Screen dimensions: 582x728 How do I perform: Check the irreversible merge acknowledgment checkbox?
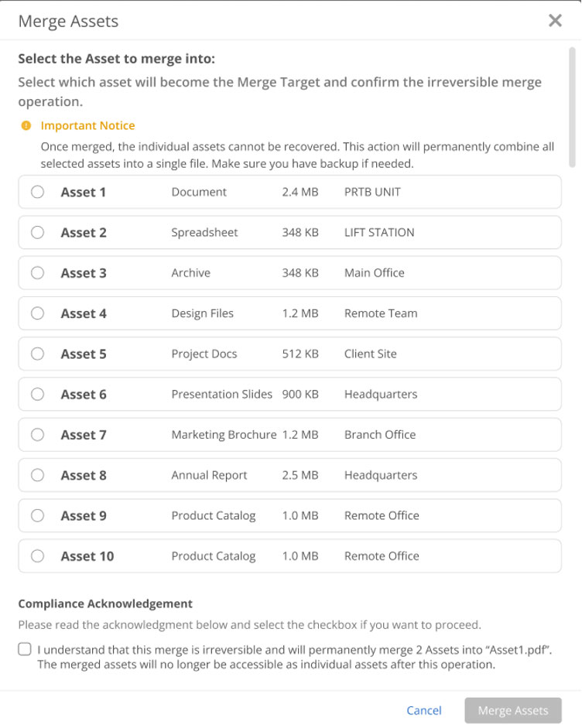[25, 649]
